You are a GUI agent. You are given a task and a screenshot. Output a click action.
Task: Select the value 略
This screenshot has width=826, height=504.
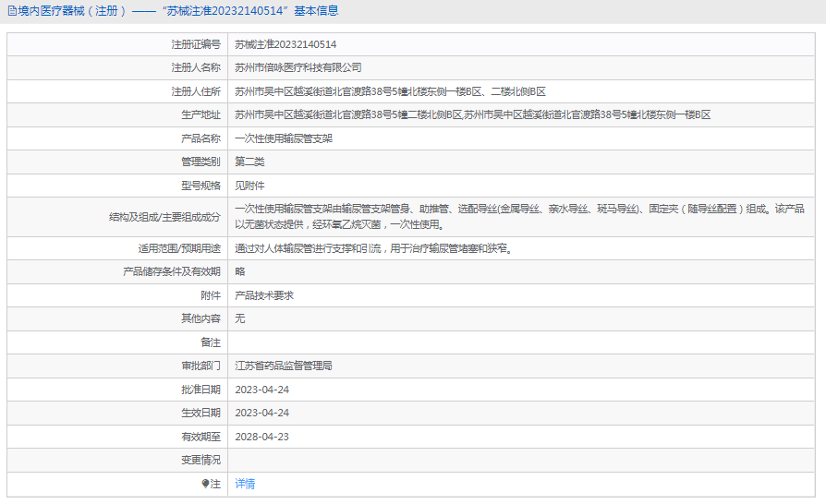[x=240, y=271]
